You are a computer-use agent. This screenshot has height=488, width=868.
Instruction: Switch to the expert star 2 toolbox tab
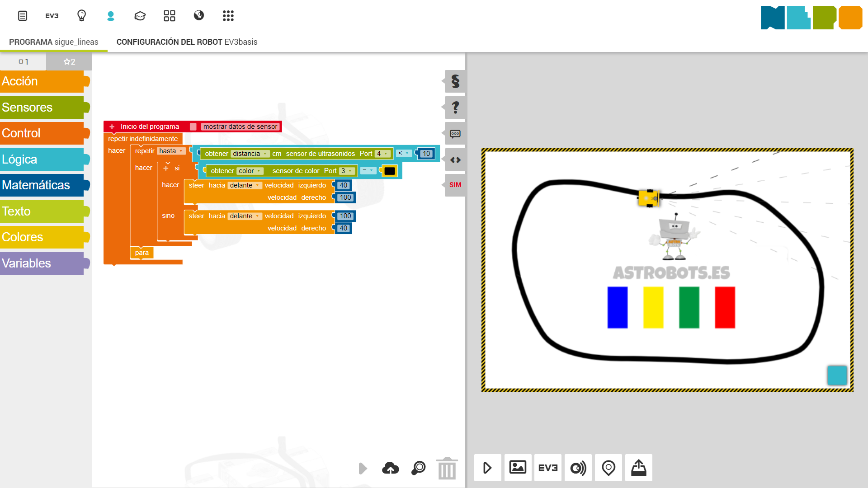[x=69, y=62]
